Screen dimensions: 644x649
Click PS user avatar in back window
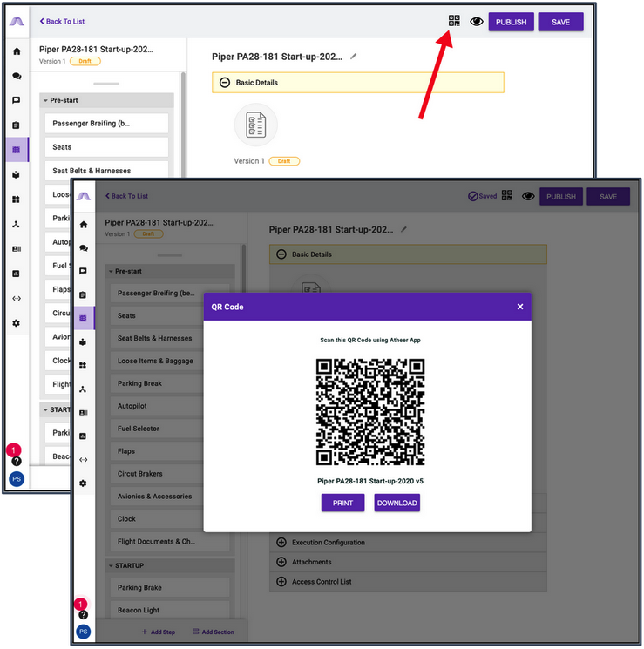click(x=17, y=479)
